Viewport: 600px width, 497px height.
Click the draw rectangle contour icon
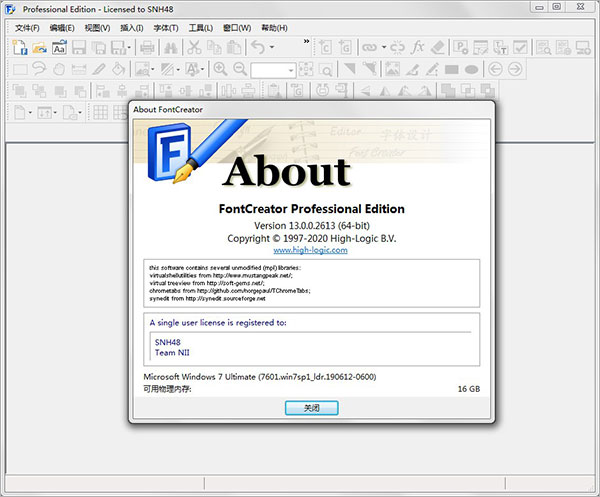click(452, 70)
